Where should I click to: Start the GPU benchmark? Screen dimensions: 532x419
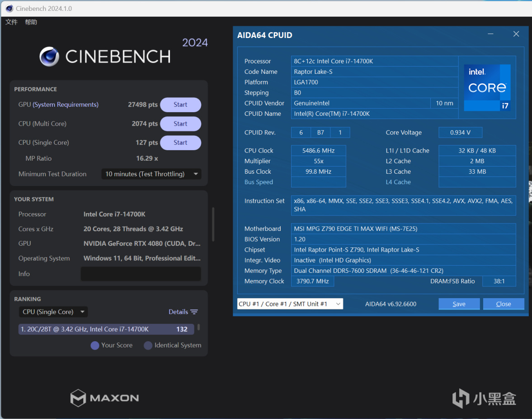point(180,105)
